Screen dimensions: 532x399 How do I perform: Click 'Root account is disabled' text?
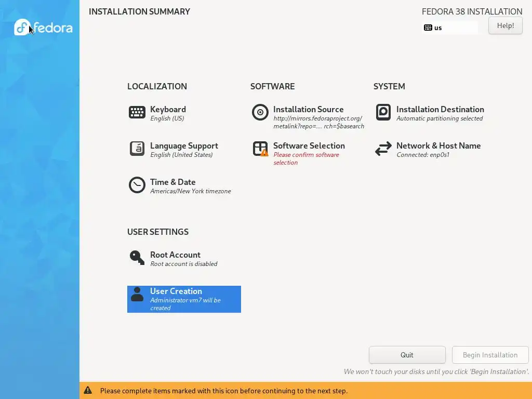[184, 263]
